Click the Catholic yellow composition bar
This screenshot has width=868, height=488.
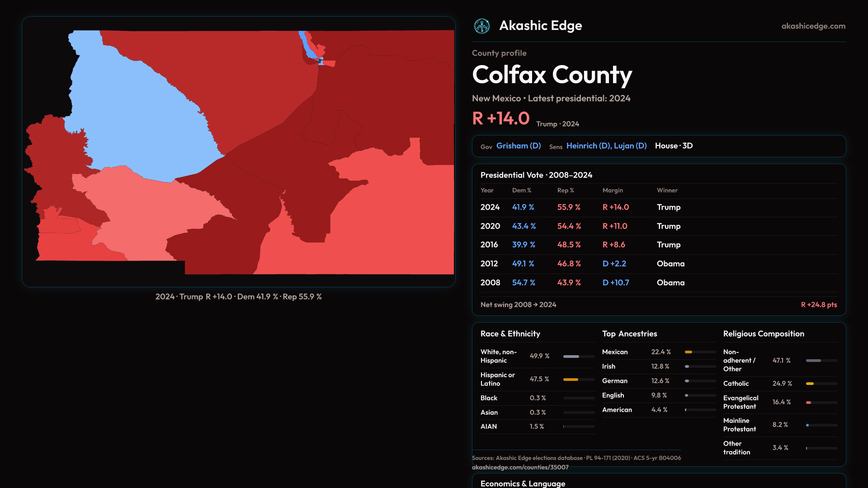pyautogui.click(x=810, y=384)
